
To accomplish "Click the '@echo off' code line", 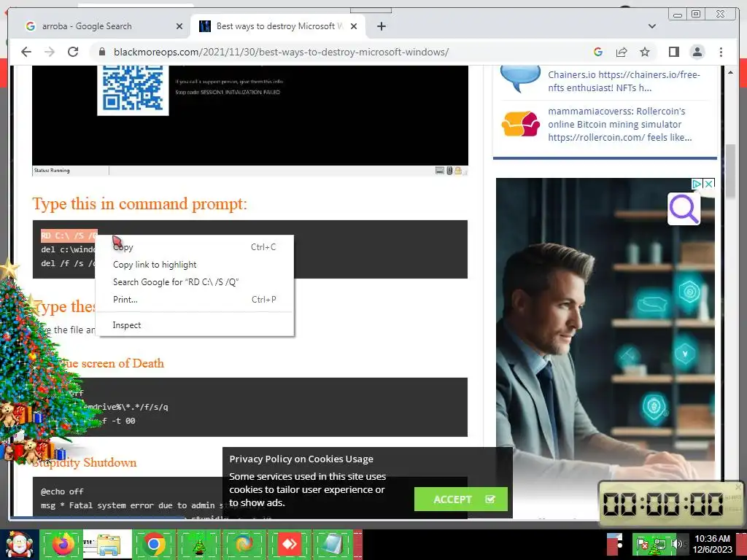I will point(62,491).
